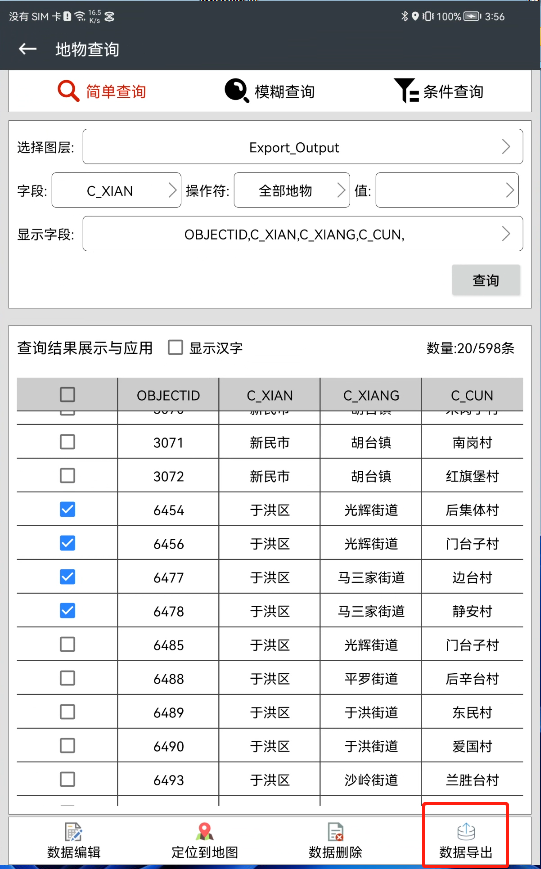Tap the battery indicator in status bar

(x=471, y=17)
